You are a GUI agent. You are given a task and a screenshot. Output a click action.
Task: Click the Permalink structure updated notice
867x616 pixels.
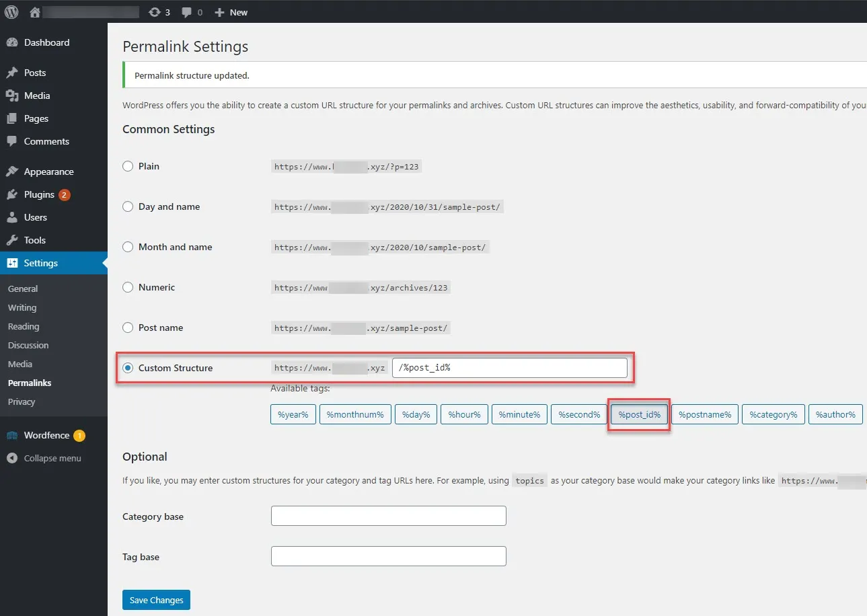click(494, 75)
